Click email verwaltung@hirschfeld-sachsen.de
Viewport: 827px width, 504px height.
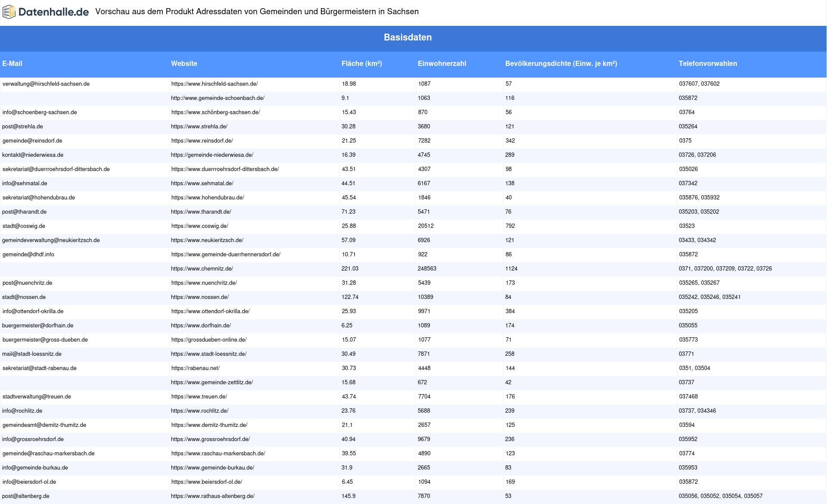coord(46,84)
